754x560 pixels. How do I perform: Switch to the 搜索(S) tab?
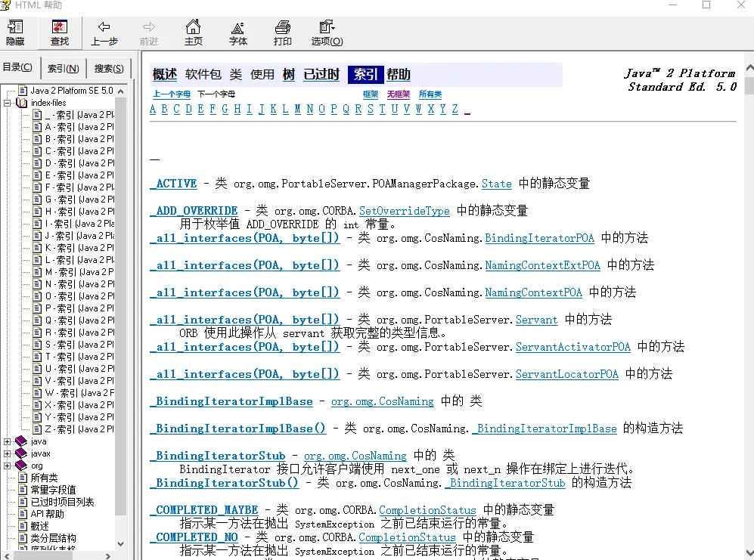point(109,68)
